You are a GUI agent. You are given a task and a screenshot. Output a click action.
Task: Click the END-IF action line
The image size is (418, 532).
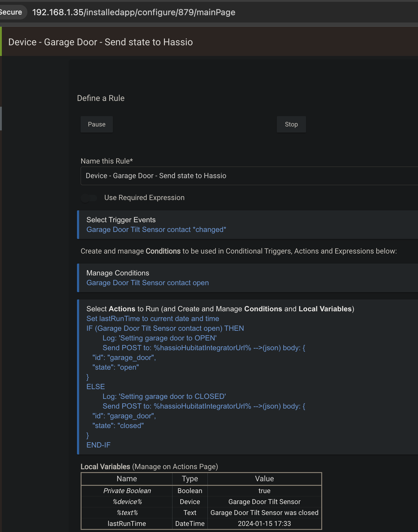(x=98, y=445)
